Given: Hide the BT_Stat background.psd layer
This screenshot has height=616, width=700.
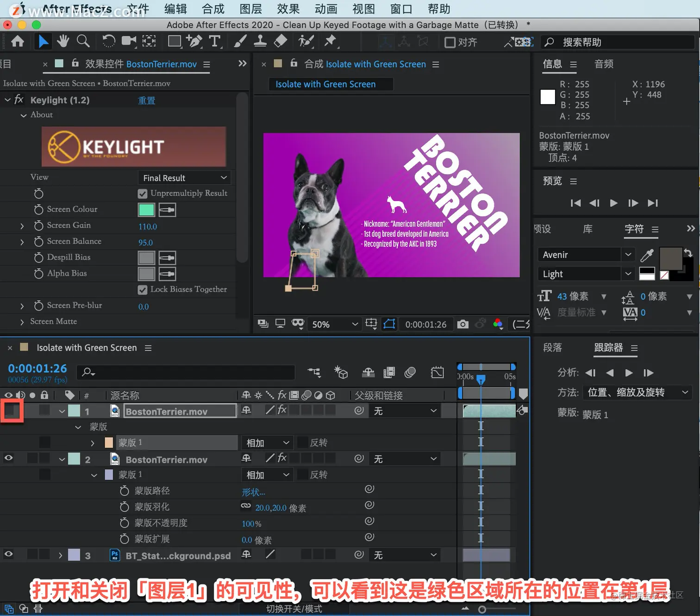Looking at the screenshot, I should [9, 554].
